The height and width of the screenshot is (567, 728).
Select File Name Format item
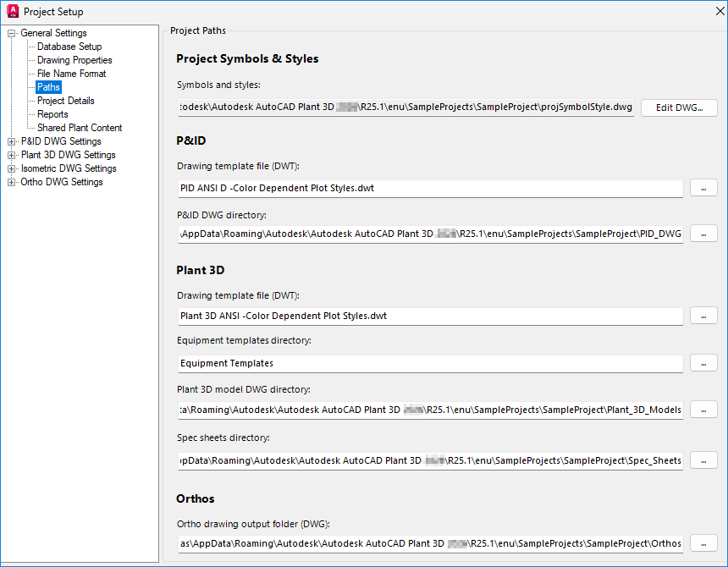click(x=71, y=74)
